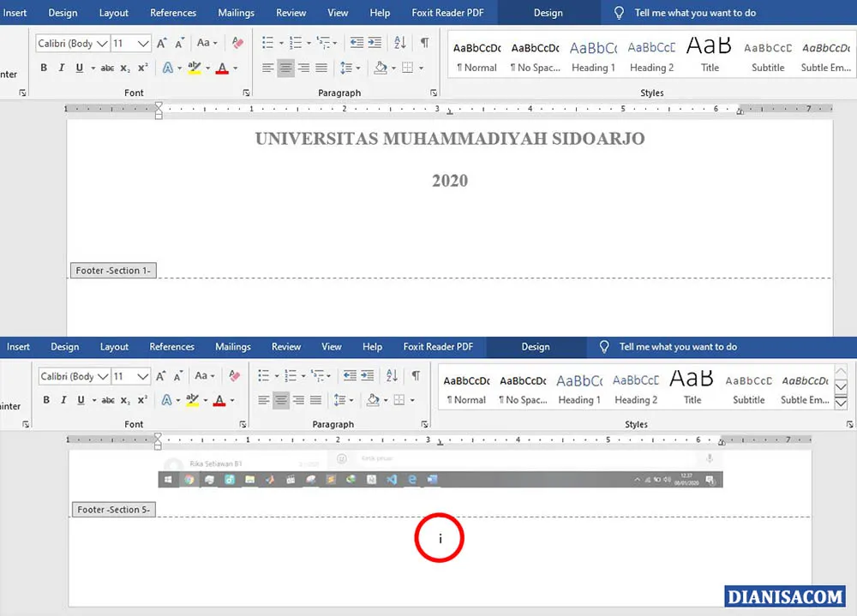Enable center text alignment
The width and height of the screenshot is (857, 616).
click(285, 67)
